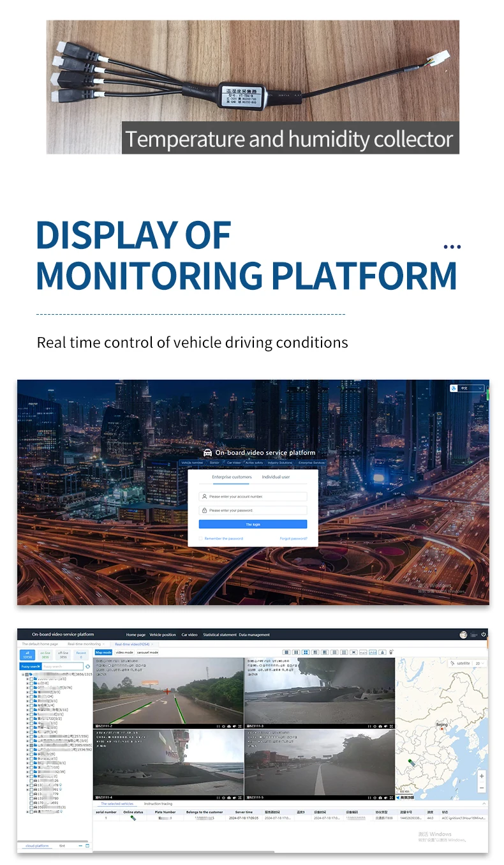
Task: Switch to child stream button
Action: 373,652
